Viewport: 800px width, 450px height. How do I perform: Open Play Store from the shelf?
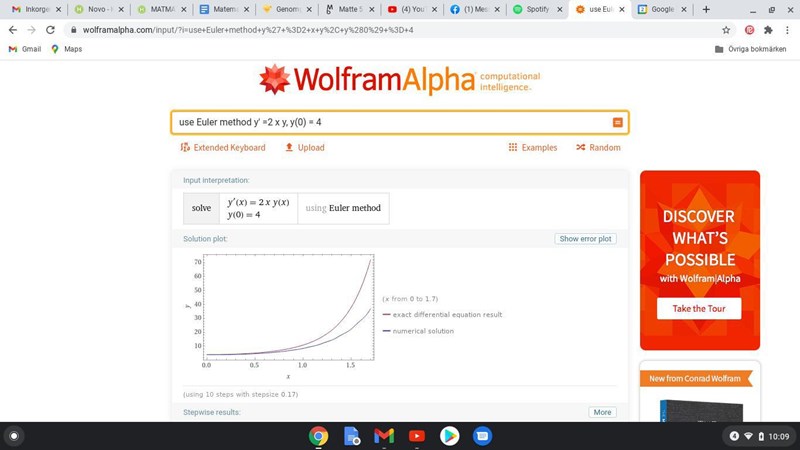click(x=450, y=436)
